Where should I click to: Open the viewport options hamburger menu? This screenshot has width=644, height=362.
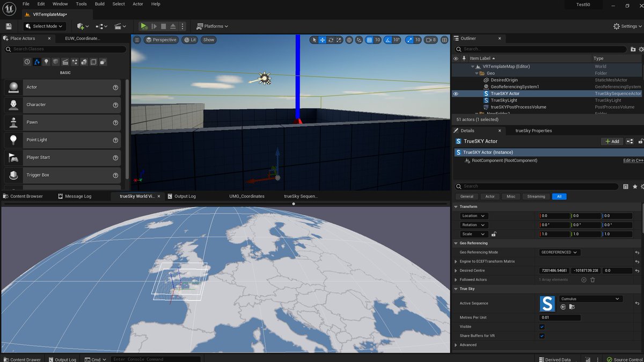(x=137, y=40)
